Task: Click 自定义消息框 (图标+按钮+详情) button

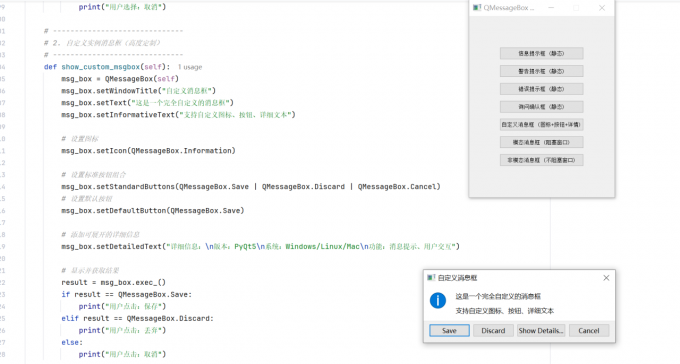Action: point(541,125)
